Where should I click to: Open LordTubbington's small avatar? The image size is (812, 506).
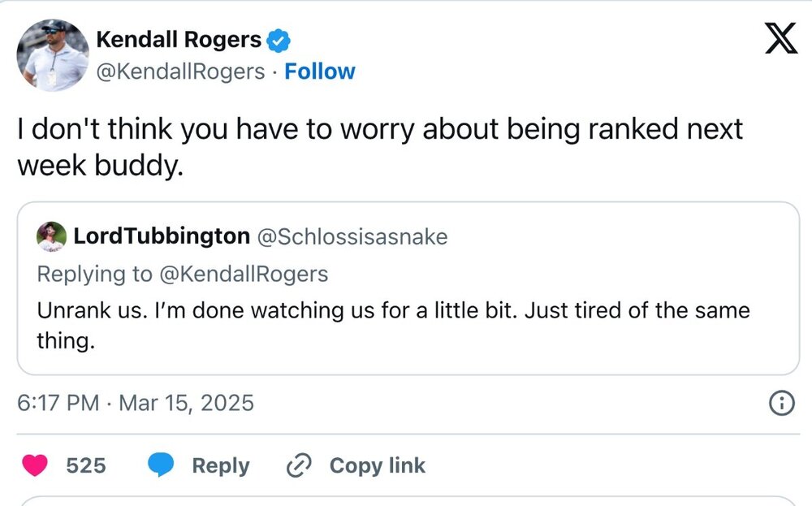tap(51, 236)
